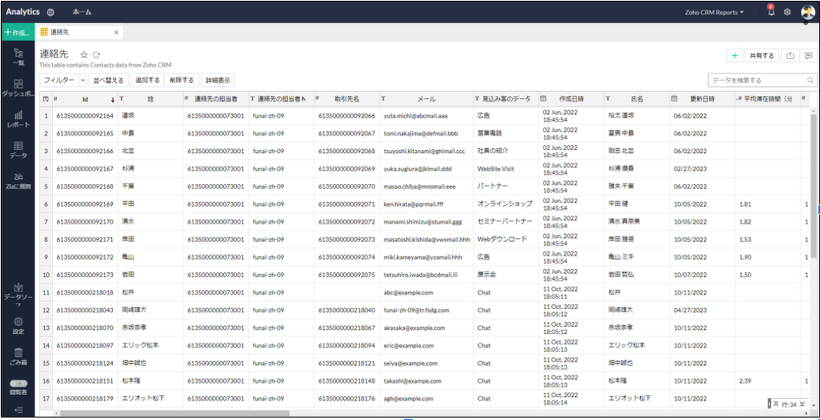The image size is (820, 420).
Task: Click the Zia に質問 icon
Action: click(18, 181)
